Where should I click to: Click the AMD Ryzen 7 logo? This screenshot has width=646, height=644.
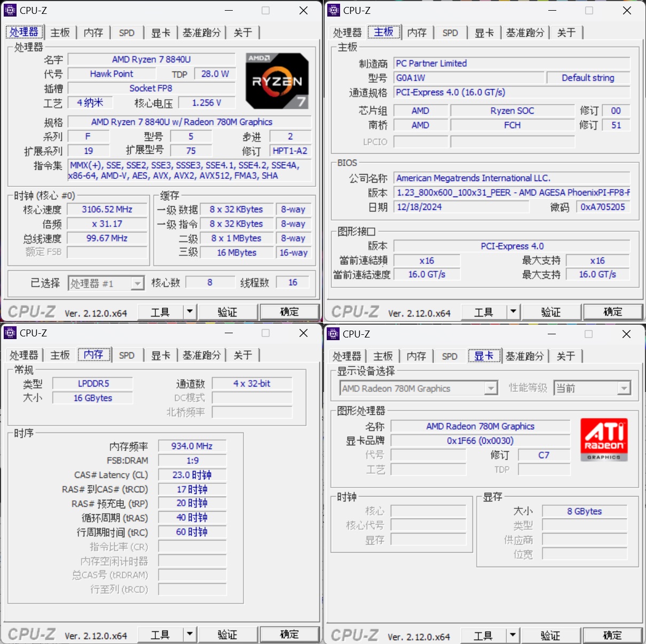pyautogui.click(x=277, y=81)
